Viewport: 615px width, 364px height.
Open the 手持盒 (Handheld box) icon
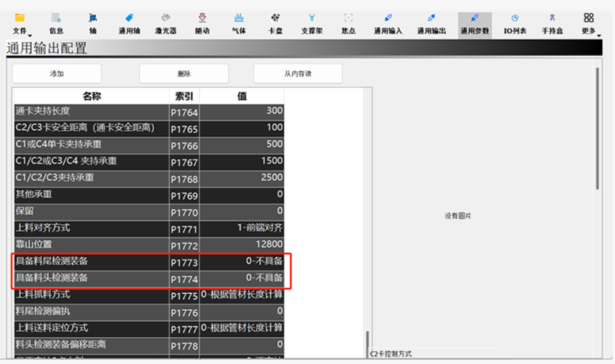(552, 23)
